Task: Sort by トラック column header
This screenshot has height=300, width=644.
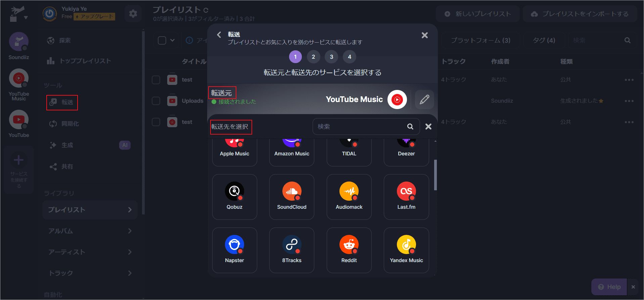Action: click(453, 61)
